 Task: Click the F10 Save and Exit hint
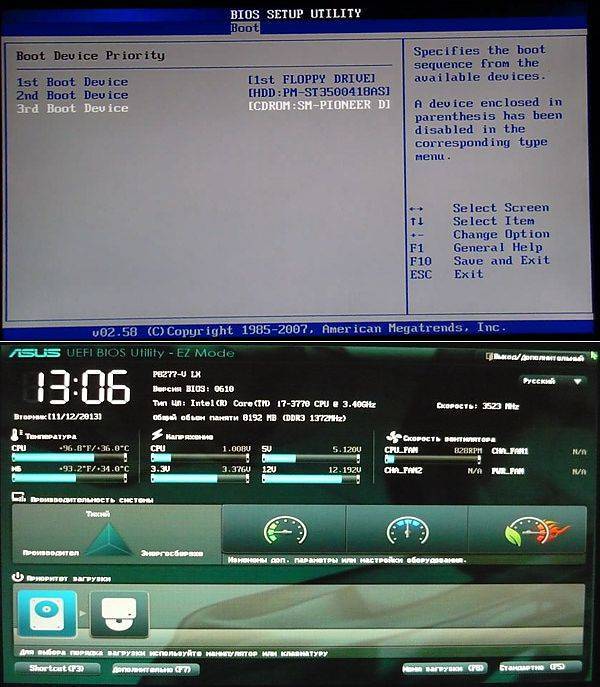480,261
